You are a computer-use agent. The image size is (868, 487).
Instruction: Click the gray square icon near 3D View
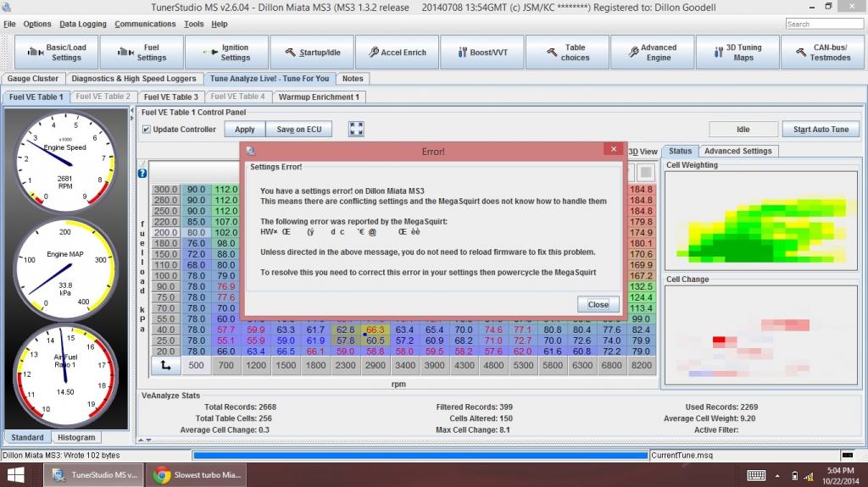[645, 172]
